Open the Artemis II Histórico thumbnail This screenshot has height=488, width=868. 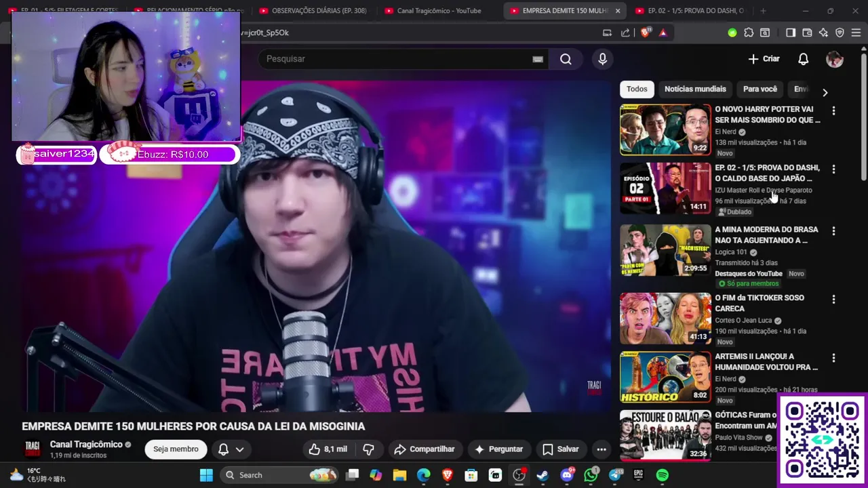click(665, 377)
